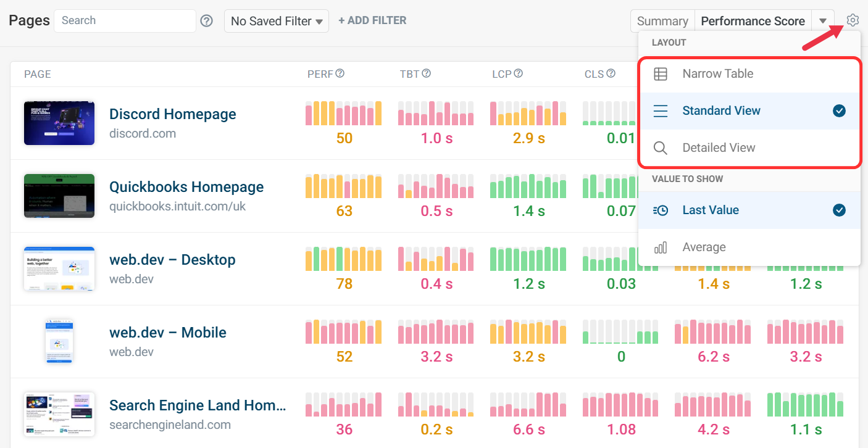Click Quickbooks Homepage performance score bar chart
Image resolution: width=868 pixels, height=448 pixels.
[x=343, y=186]
